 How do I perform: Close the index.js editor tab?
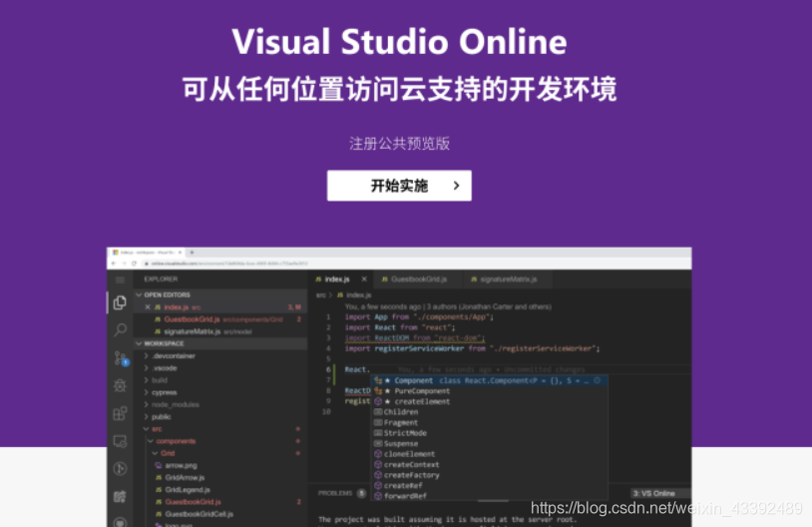coord(364,279)
